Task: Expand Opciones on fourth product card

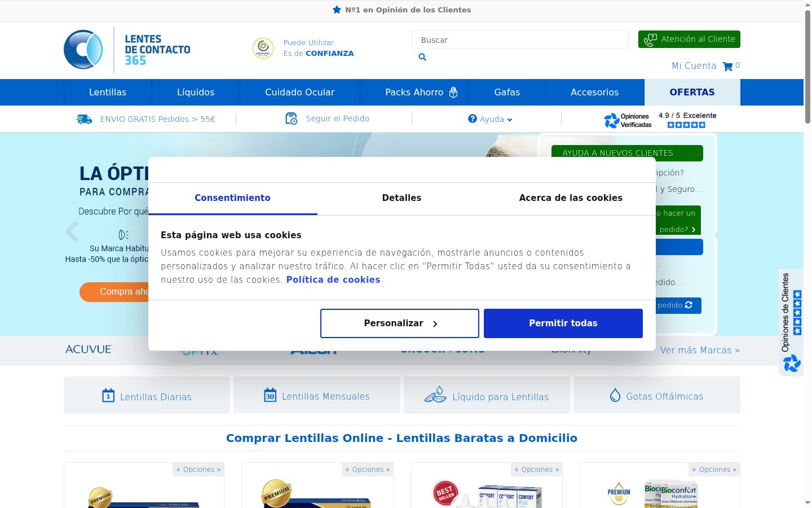Action: tap(714, 470)
